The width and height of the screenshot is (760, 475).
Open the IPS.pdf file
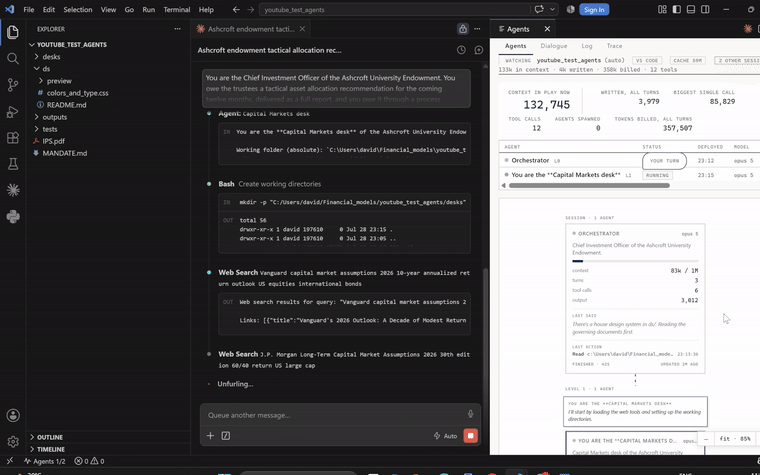53,141
